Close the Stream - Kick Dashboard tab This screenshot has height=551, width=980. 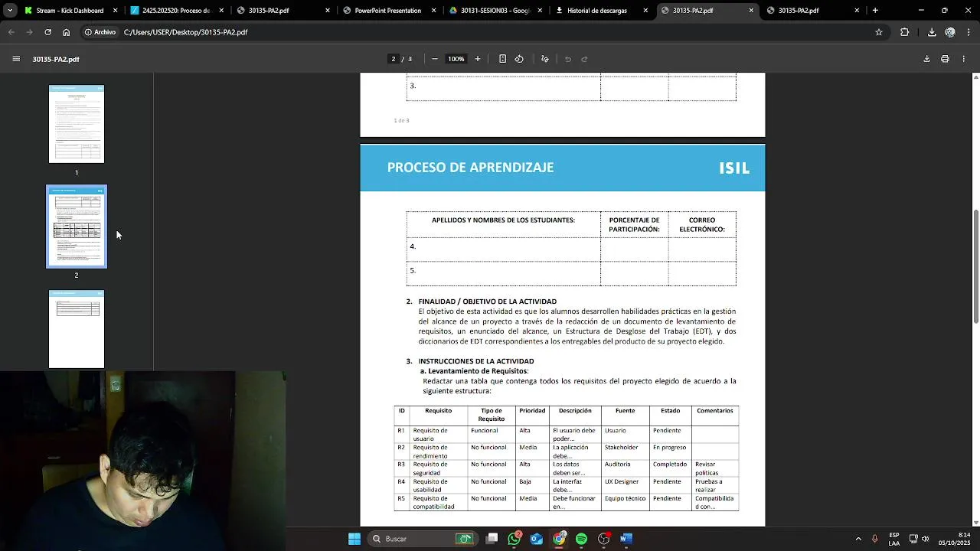[116, 11]
